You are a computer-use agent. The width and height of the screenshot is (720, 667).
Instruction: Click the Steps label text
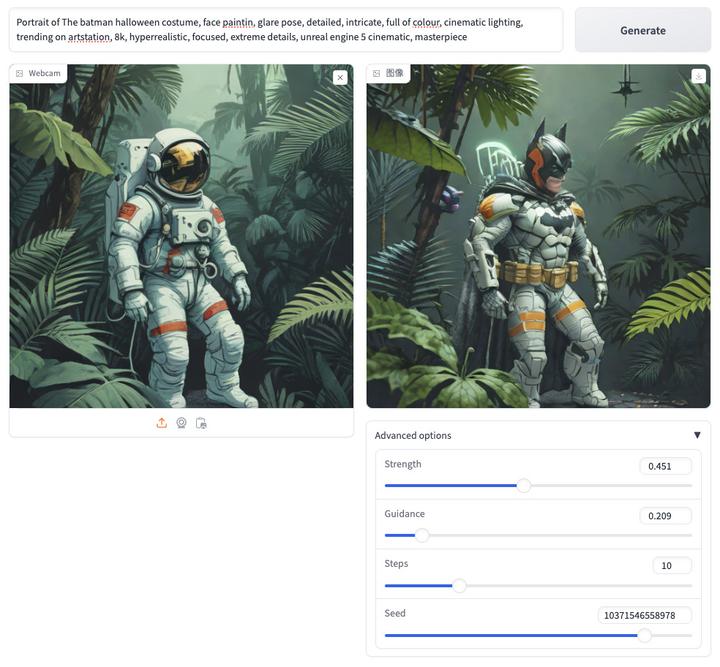click(x=396, y=564)
